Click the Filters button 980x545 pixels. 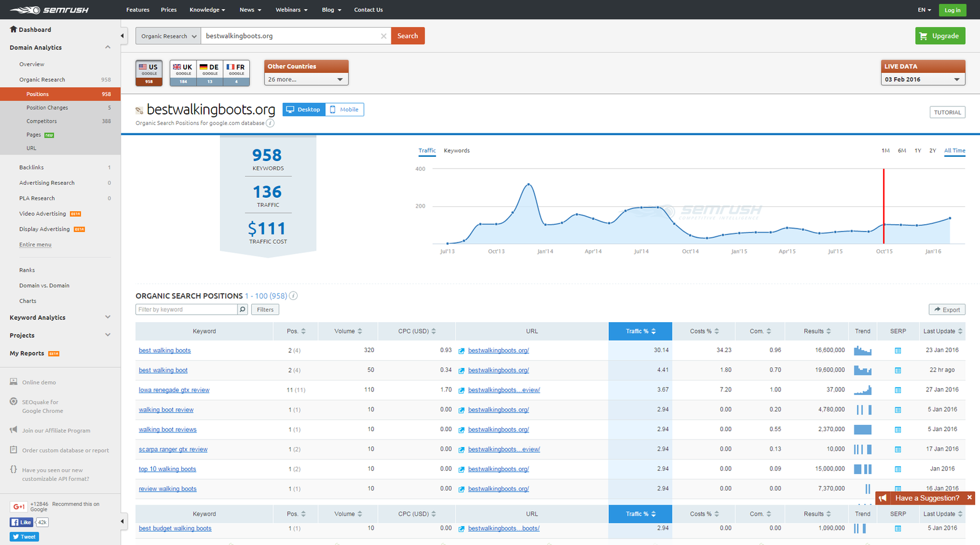pyautogui.click(x=265, y=310)
